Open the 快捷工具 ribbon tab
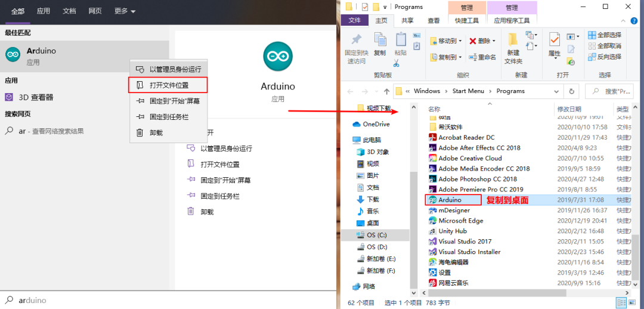644x309 pixels. click(x=466, y=20)
